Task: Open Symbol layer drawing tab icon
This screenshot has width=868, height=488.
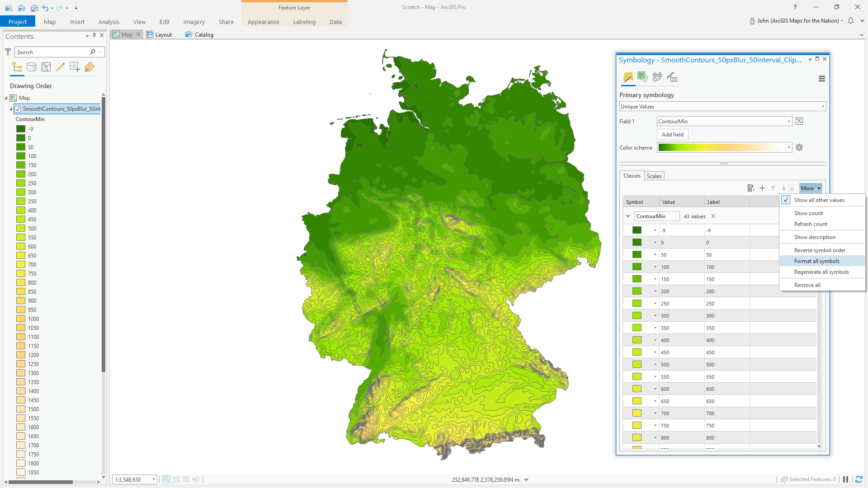Action: pos(657,77)
